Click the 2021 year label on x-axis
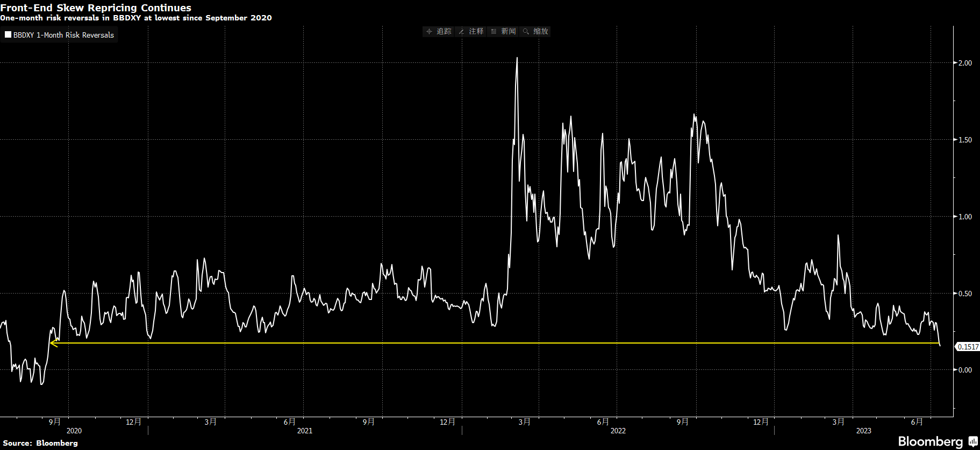The width and height of the screenshot is (980, 450). (305, 431)
